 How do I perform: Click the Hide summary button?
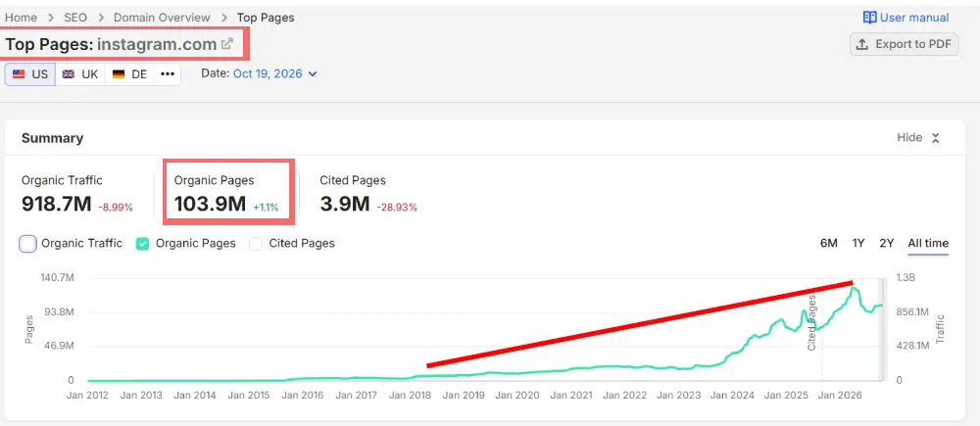(918, 138)
